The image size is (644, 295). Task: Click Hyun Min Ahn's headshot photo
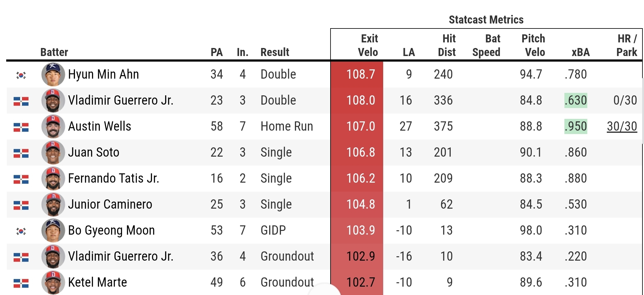coord(53,74)
